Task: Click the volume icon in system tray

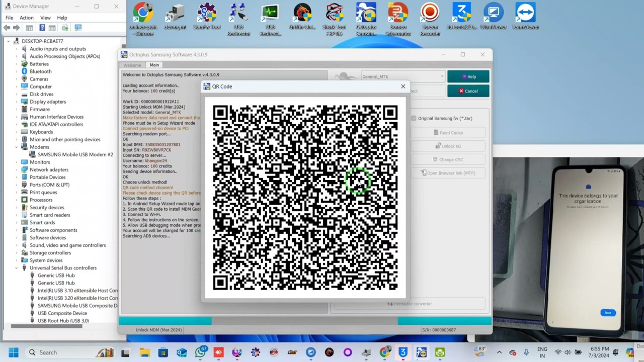Action: coord(568,352)
